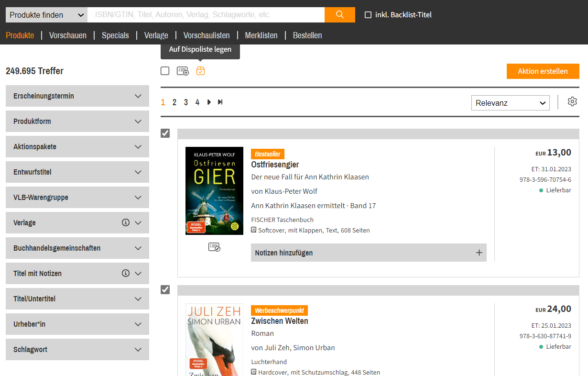Open the Bestellen tab
588x376 pixels.
pyautogui.click(x=307, y=35)
